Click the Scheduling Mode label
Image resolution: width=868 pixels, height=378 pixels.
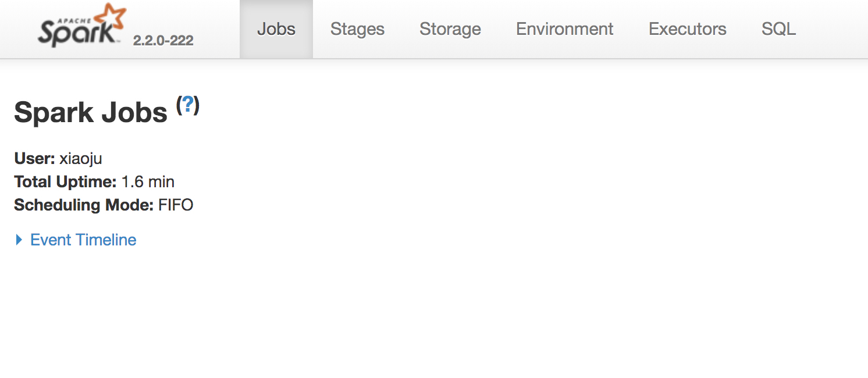click(84, 205)
